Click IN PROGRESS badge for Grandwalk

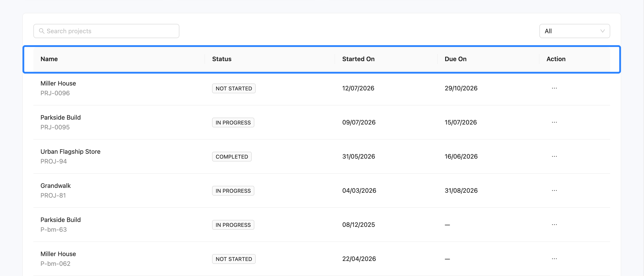click(233, 190)
